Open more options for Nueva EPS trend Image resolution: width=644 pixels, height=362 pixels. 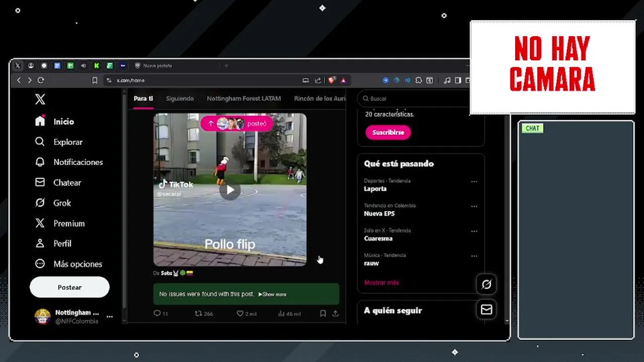coord(474,206)
